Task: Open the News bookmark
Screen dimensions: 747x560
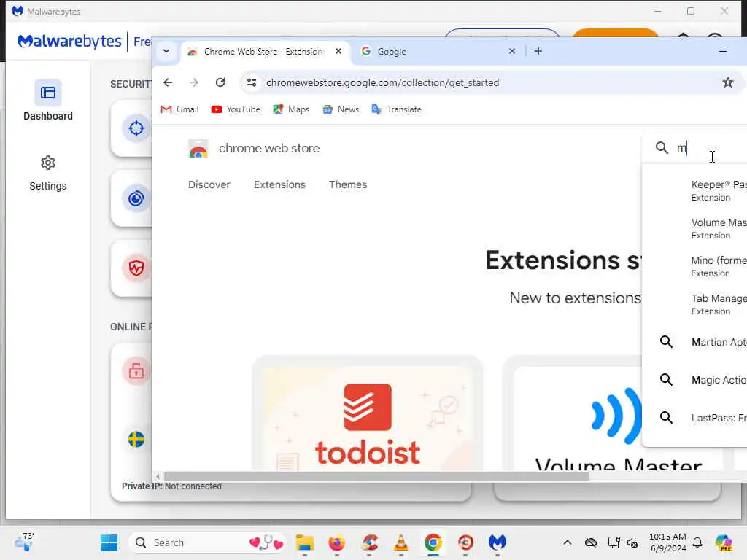Action: coord(341,109)
